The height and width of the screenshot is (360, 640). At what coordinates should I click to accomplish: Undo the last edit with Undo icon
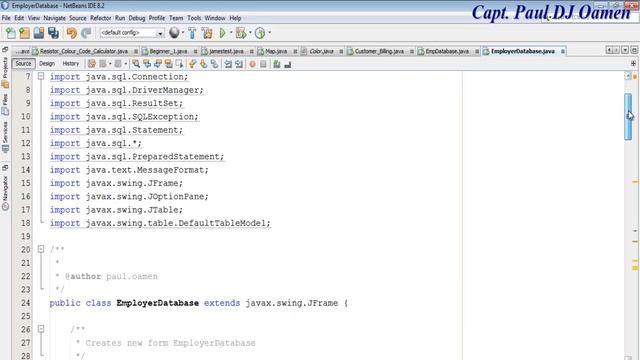tap(72, 33)
